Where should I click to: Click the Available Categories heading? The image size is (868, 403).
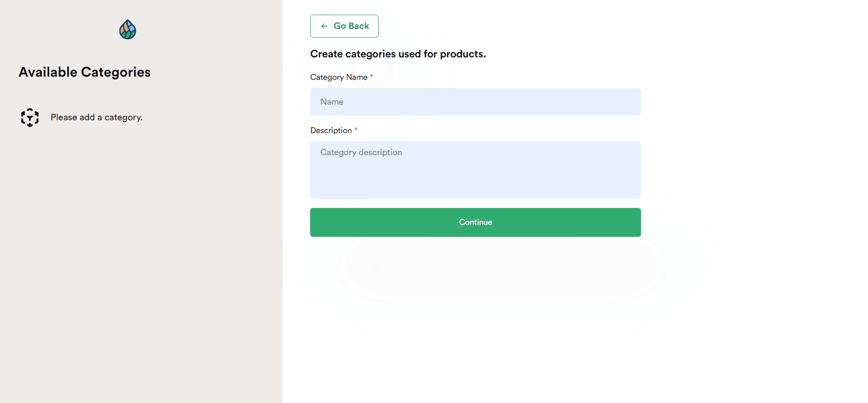85,72
